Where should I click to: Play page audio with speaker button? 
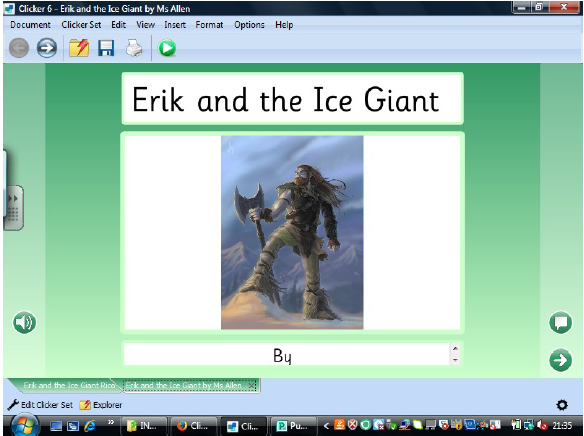[x=25, y=322]
